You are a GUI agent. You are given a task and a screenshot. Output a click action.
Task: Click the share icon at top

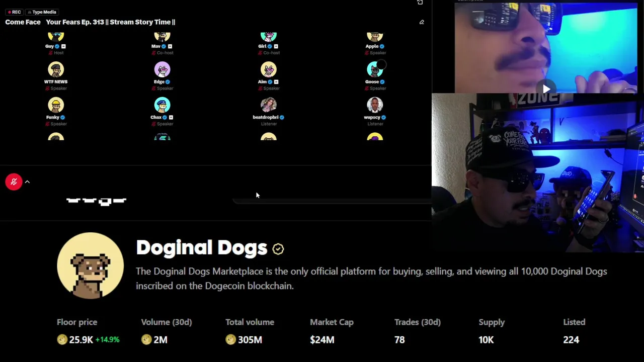coord(420,3)
